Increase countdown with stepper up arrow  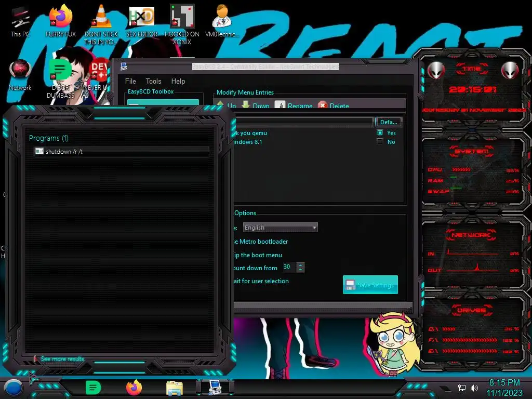pos(301,265)
